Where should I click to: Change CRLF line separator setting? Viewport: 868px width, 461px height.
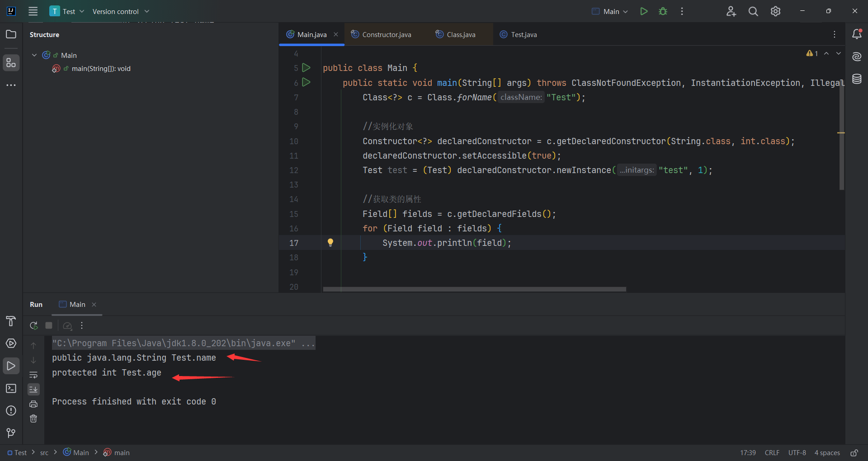coord(772,452)
